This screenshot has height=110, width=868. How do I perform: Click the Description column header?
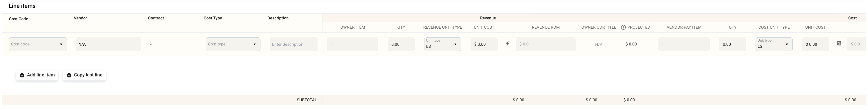(x=278, y=18)
